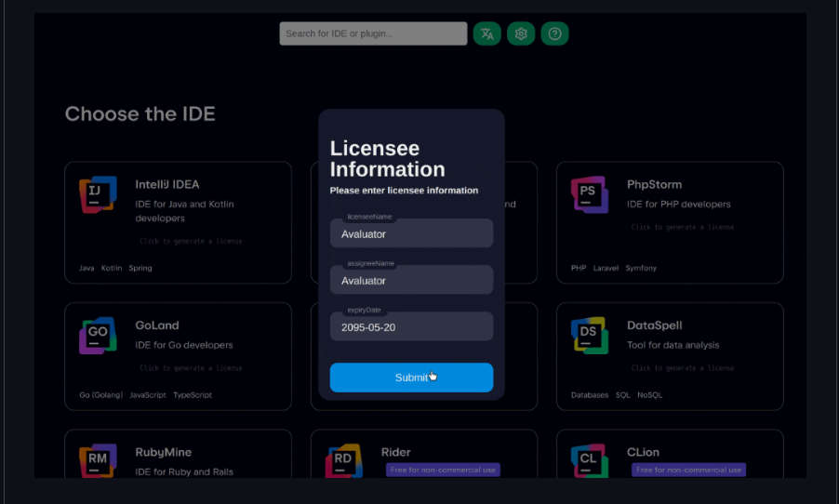Click CLion's Free for non-commercial use badge
The width and height of the screenshot is (839, 504).
(688, 470)
